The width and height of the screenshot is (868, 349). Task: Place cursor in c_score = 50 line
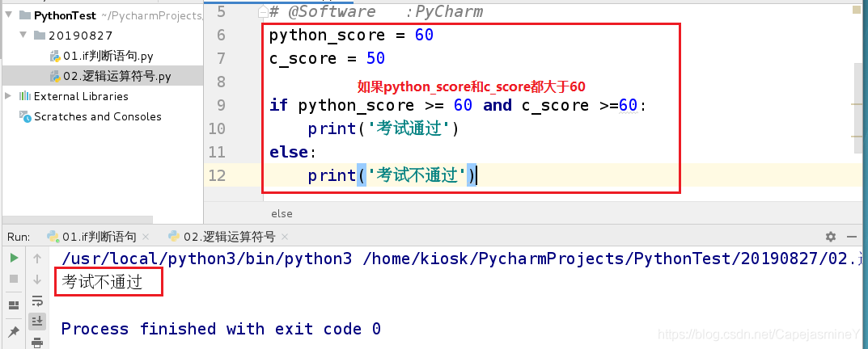pos(327,59)
